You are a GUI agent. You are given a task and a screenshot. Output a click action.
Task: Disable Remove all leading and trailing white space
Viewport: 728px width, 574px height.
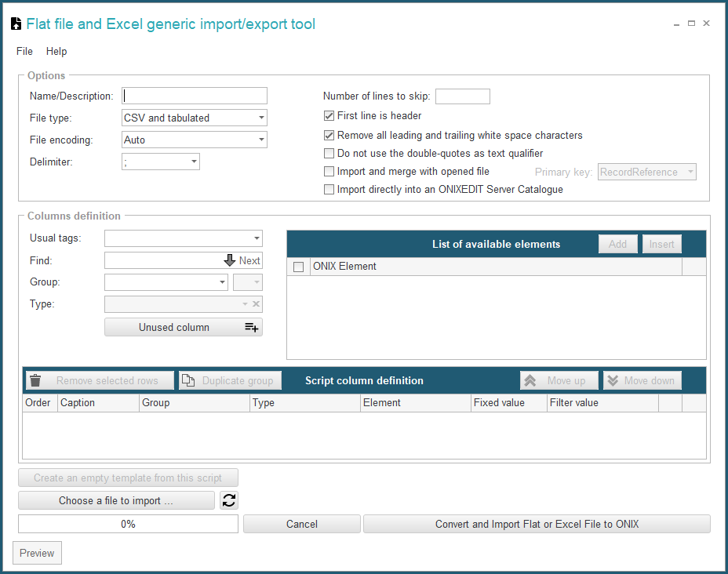tap(329, 135)
